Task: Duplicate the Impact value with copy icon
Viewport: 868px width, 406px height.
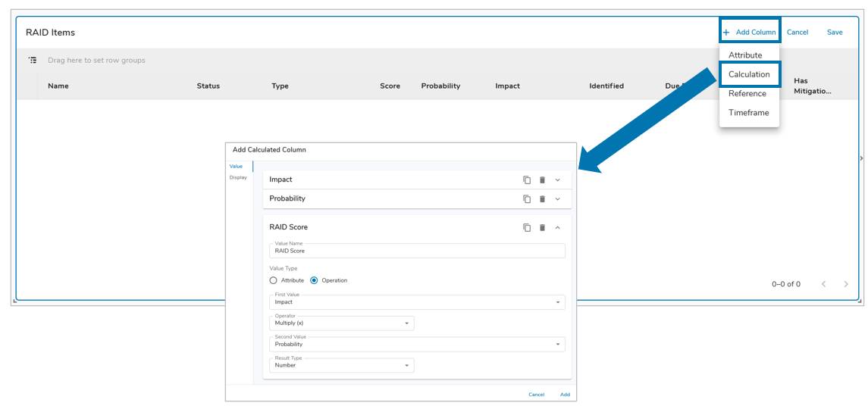Action: coord(527,180)
